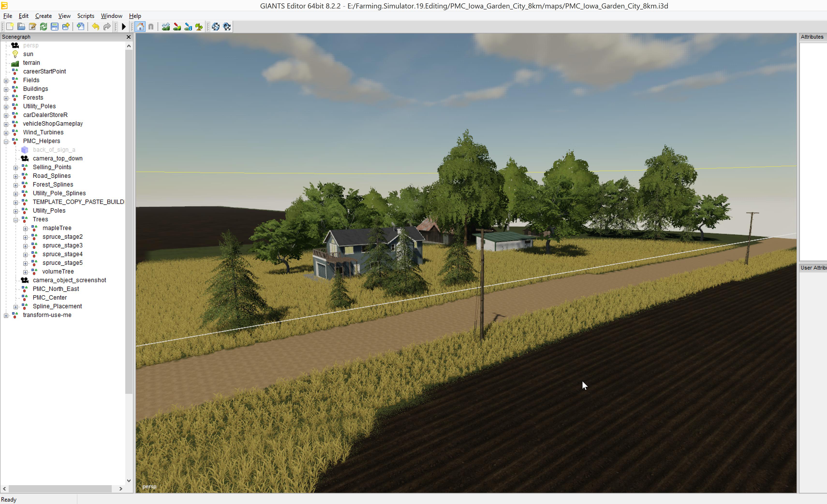Expand the Fields node
Viewport: 827px width, 504px height.
6,81
